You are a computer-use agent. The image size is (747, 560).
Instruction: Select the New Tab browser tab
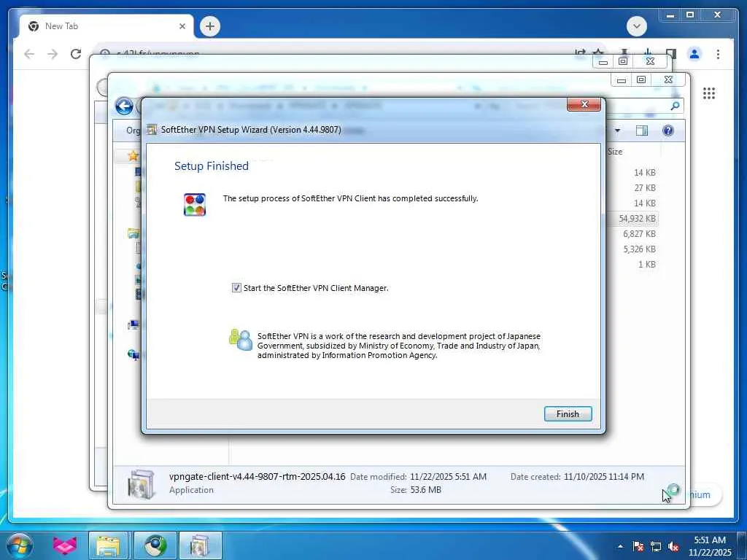pyautogui.click(x=107, y=26)
